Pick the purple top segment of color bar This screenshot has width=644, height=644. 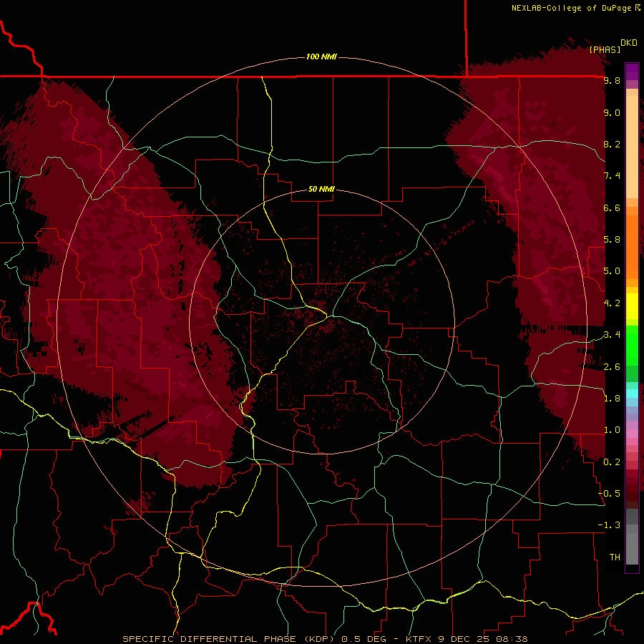(632, 72)
